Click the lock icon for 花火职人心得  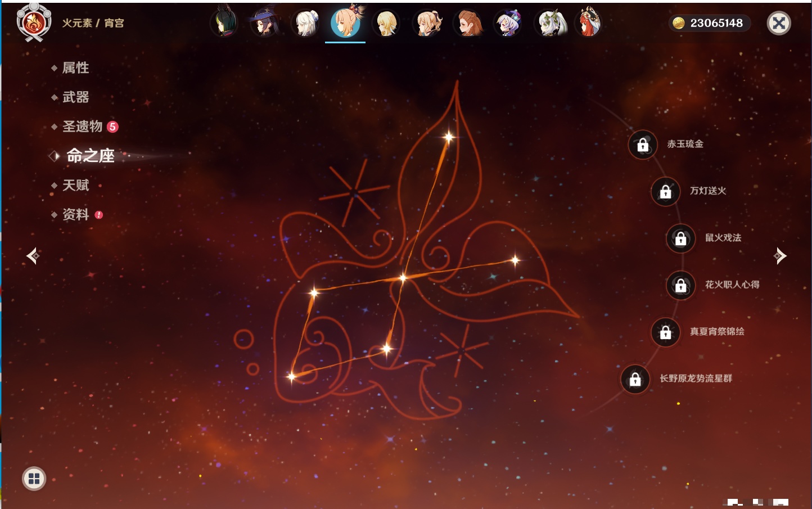coord(681,285)
